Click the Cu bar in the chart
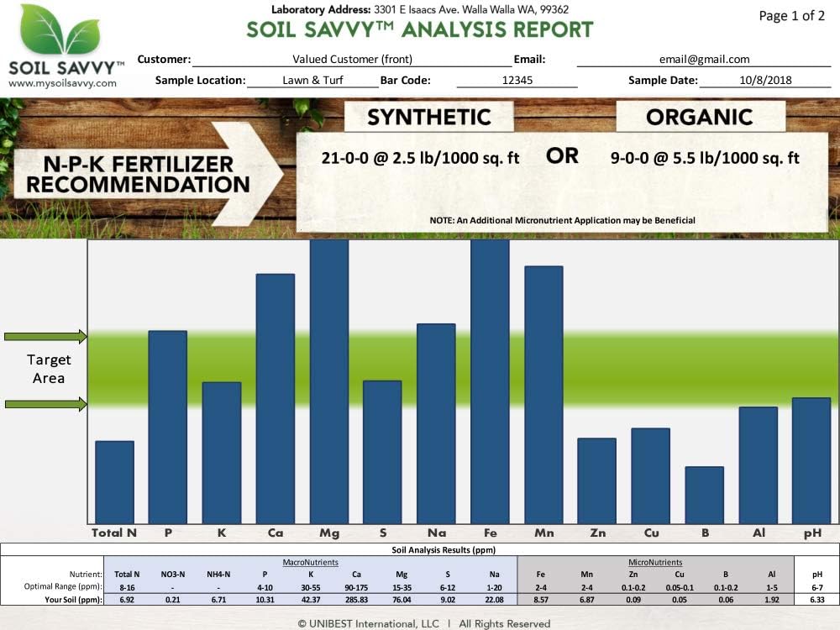This screenshot has width=840, height=630. coord(650,475)
